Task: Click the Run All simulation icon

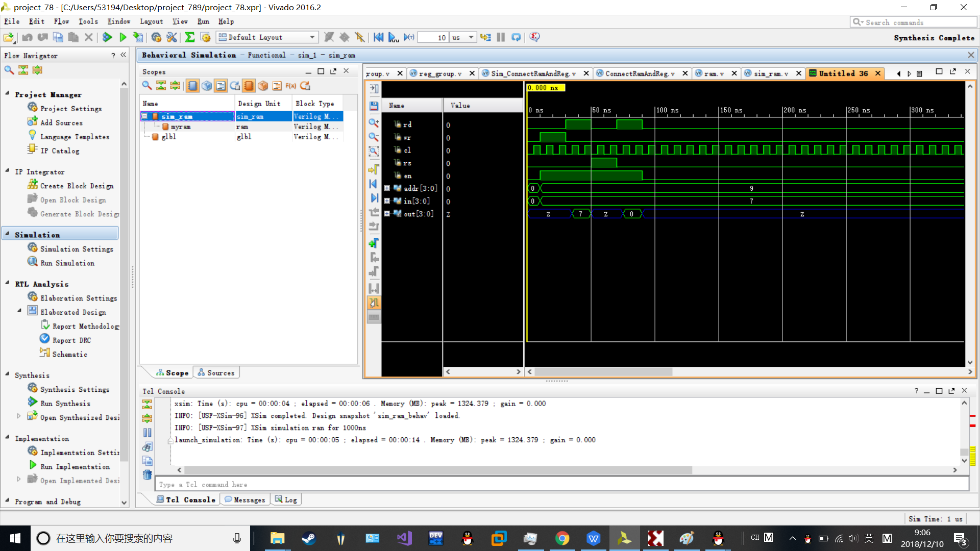Action: [393, 37]
